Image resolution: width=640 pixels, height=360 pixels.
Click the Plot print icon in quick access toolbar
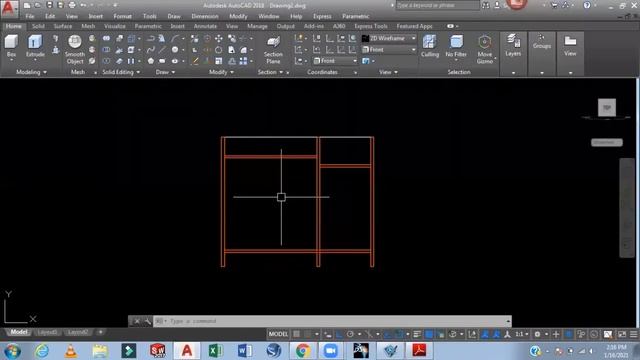[x=72, y=5]
